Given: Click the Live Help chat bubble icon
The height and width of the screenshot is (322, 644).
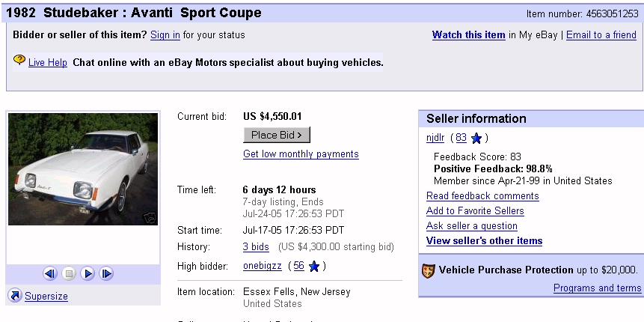Looking at the screenshot, I should click(x=19, y=60).
